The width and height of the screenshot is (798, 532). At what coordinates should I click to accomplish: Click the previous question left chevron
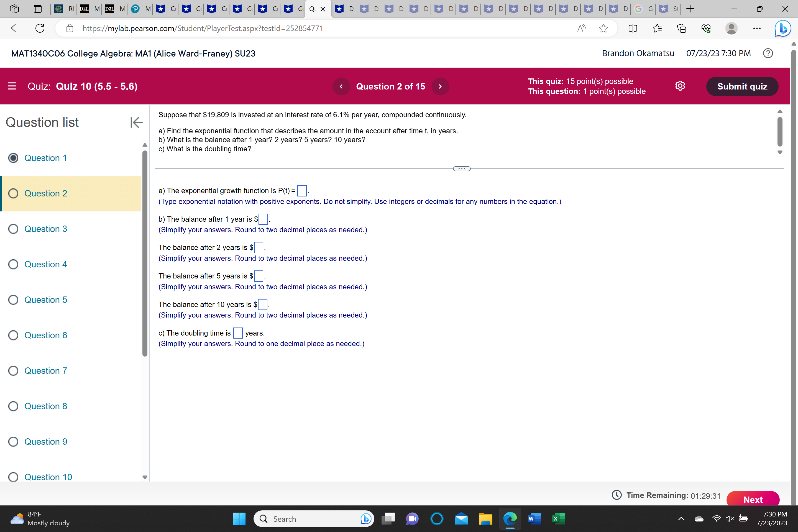[x=341, y=86]
